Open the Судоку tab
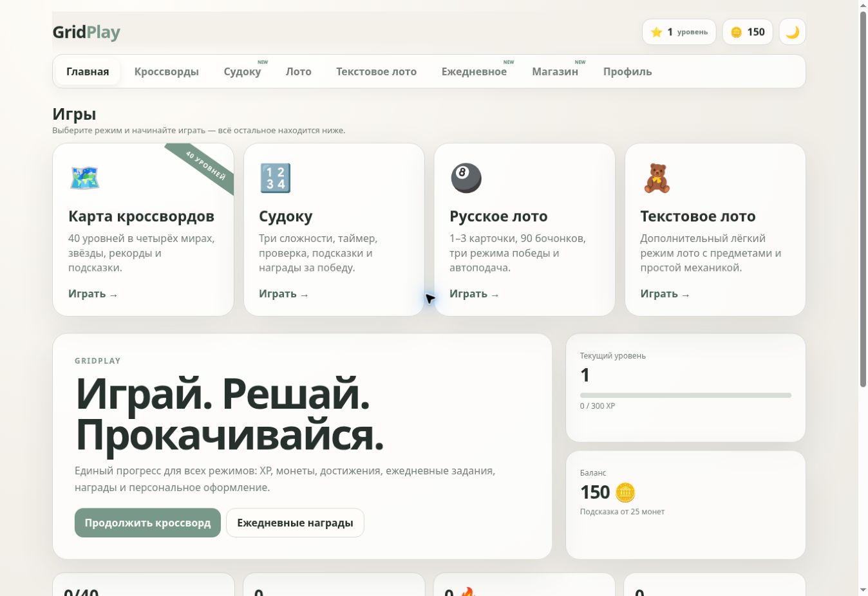Screen dimensions: 868x596 point(242,71)
